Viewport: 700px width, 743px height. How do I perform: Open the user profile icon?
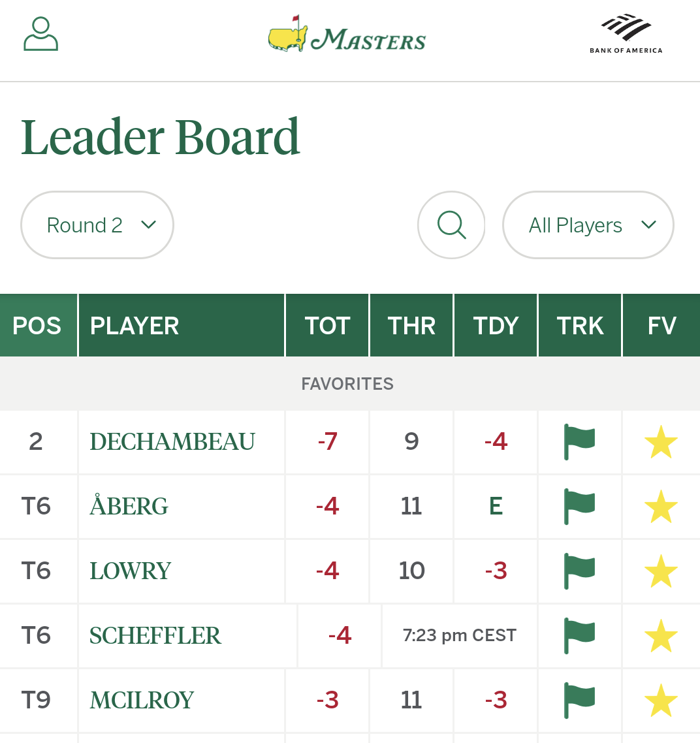pos(40,34)
